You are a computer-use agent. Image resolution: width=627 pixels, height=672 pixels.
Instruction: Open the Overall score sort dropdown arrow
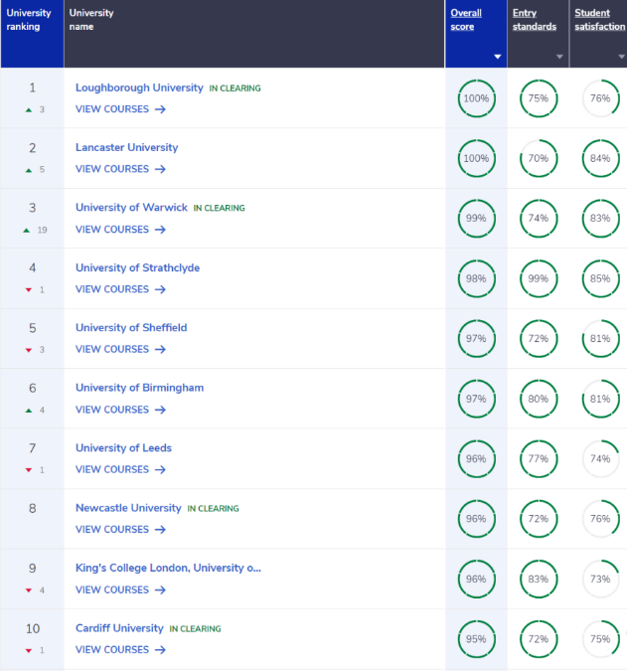(x=497, y=58)
